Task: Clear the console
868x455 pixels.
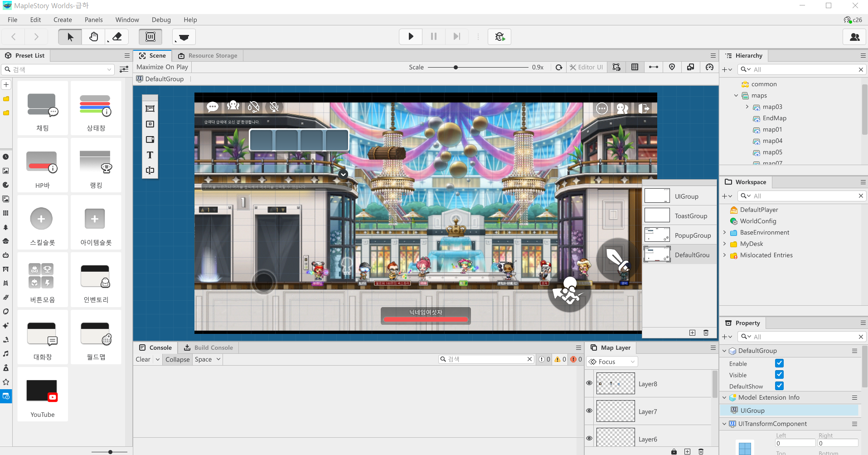Action: click(143, 359)
